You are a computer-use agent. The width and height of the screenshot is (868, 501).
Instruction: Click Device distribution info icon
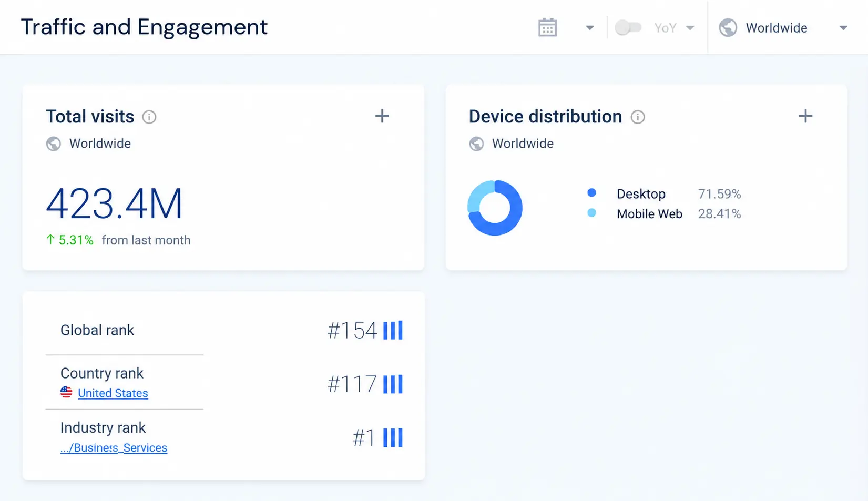point(638,117)
